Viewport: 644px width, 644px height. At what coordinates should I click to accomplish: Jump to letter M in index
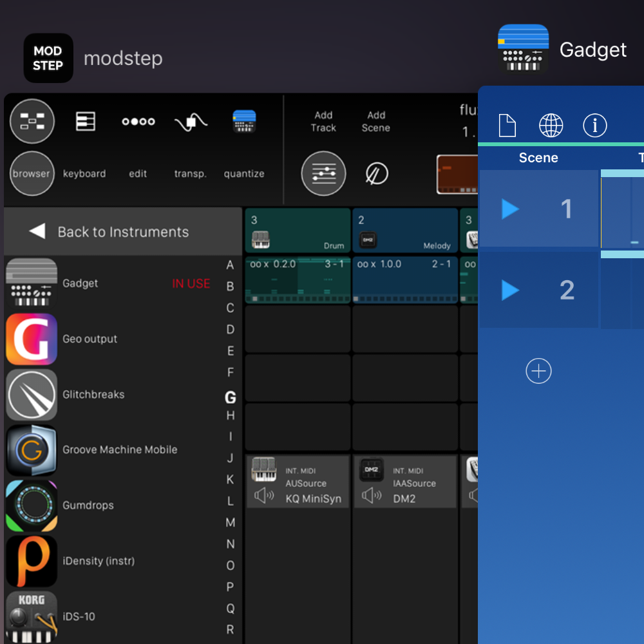(231, 522)
